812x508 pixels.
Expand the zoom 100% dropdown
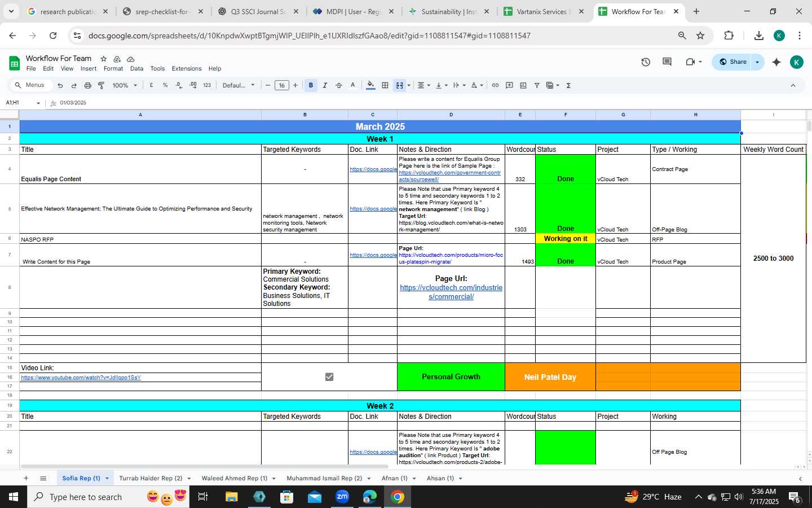point(125,85)
